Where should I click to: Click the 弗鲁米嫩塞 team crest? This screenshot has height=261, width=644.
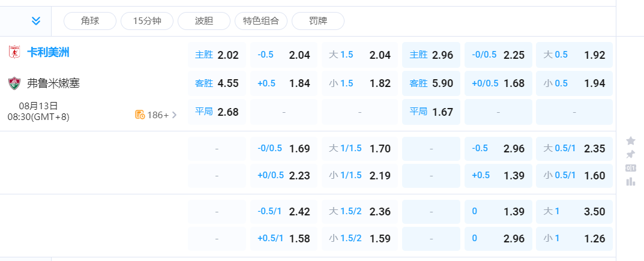[x=14, y=83]
